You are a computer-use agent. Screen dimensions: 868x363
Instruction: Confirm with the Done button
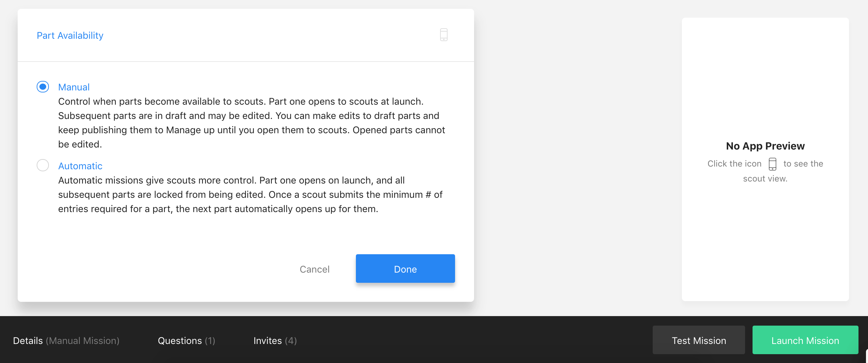pyautogui.click(x=405, y=269)
